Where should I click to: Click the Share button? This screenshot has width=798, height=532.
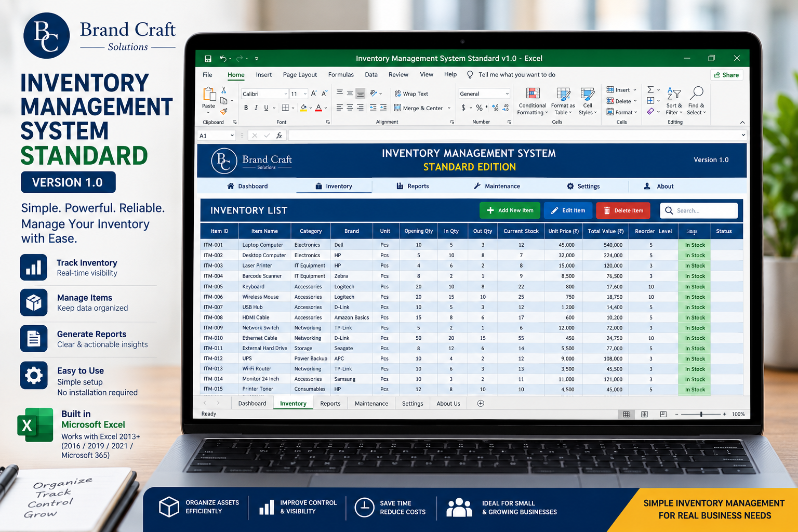tap(727, 75)
